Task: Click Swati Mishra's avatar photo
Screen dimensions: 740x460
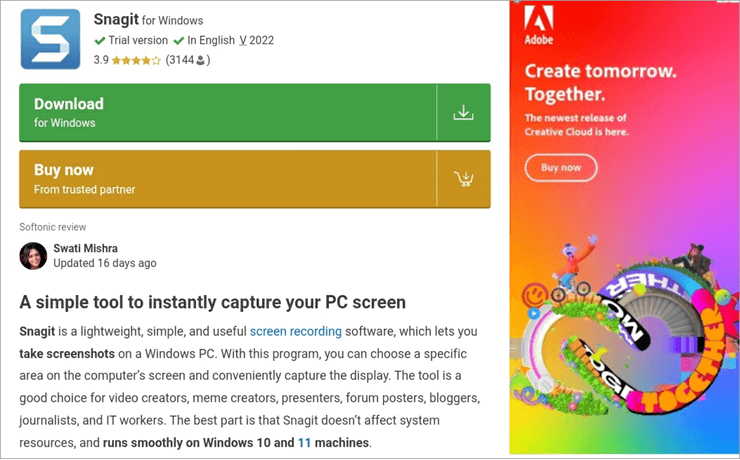Action: (33, 256)
